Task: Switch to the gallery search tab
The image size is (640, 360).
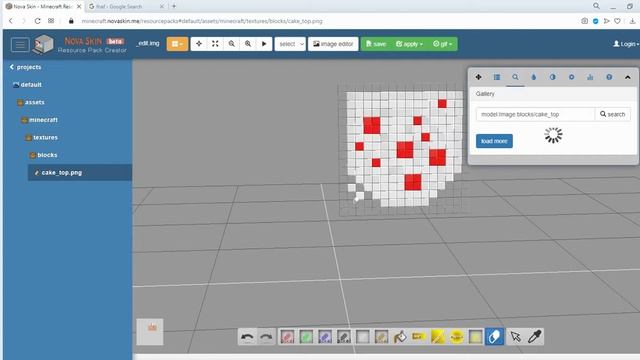Action: pos(515,77)
